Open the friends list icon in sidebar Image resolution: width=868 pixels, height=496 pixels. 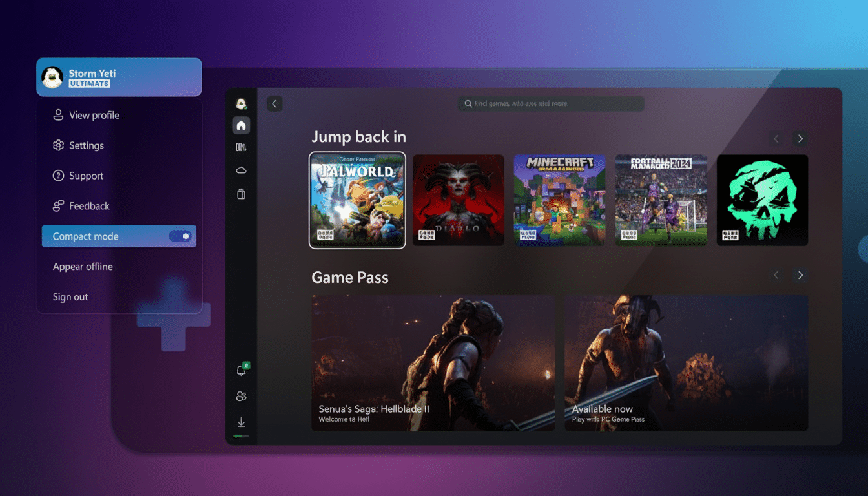pyautogui.click(x=241, y=396)
